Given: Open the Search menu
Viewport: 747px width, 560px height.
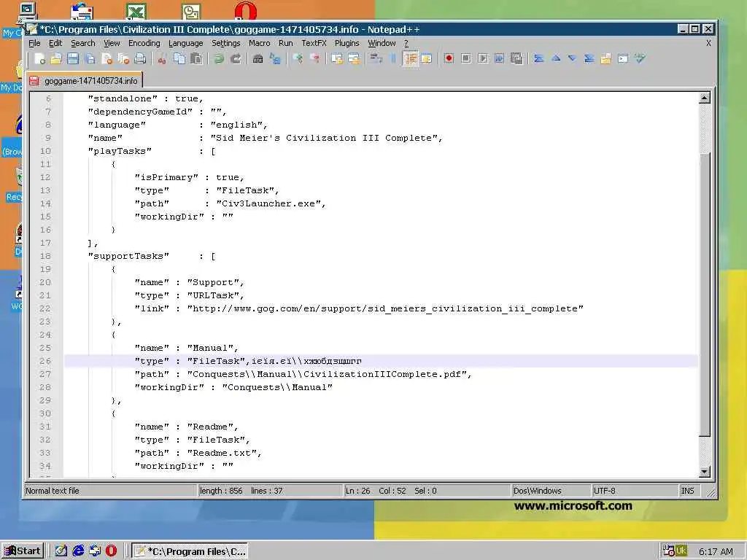Looking at the screenshot, I should coord(83,43).
